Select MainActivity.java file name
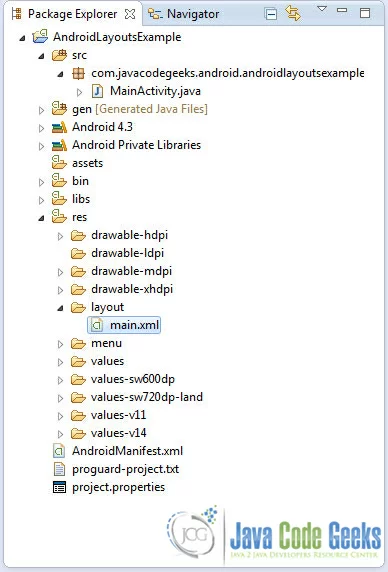Viewport: 388px width, 572px height. pos(155,91)
